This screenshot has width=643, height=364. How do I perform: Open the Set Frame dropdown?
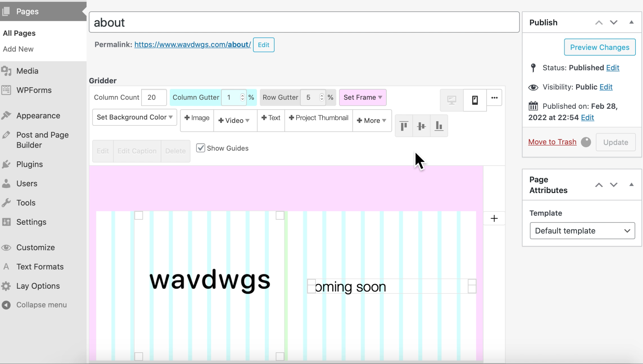point(362,97)
